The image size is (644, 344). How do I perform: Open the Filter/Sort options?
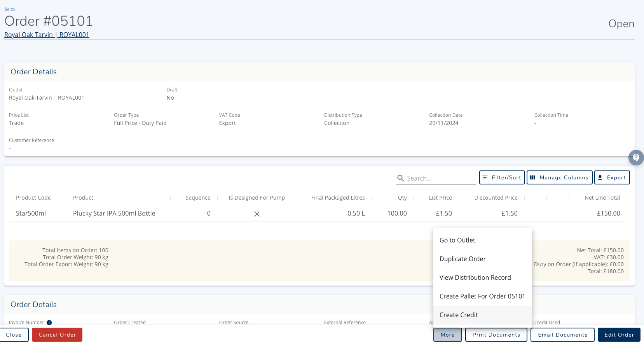point(502,177)
